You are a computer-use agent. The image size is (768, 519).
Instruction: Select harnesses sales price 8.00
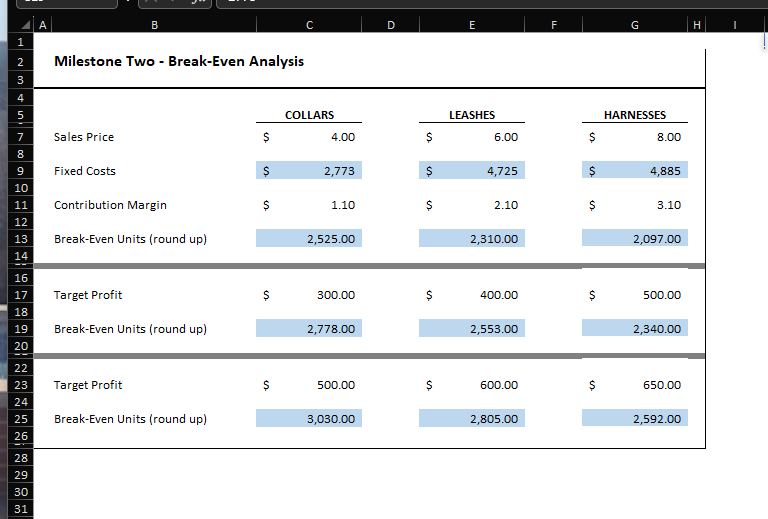click(x=635, y=137)
